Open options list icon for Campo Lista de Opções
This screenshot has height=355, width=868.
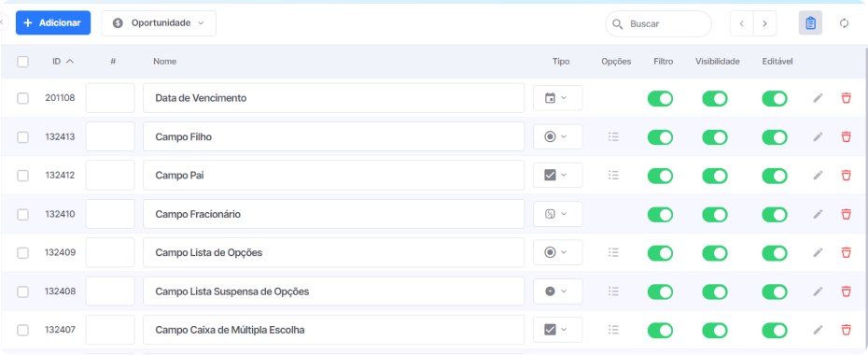(613, 252)
